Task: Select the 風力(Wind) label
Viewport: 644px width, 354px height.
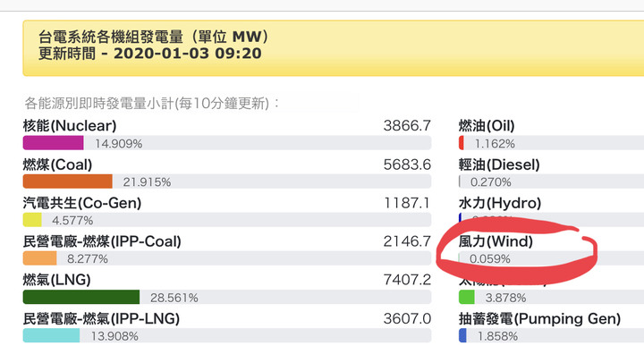Action: coord(496,241)
